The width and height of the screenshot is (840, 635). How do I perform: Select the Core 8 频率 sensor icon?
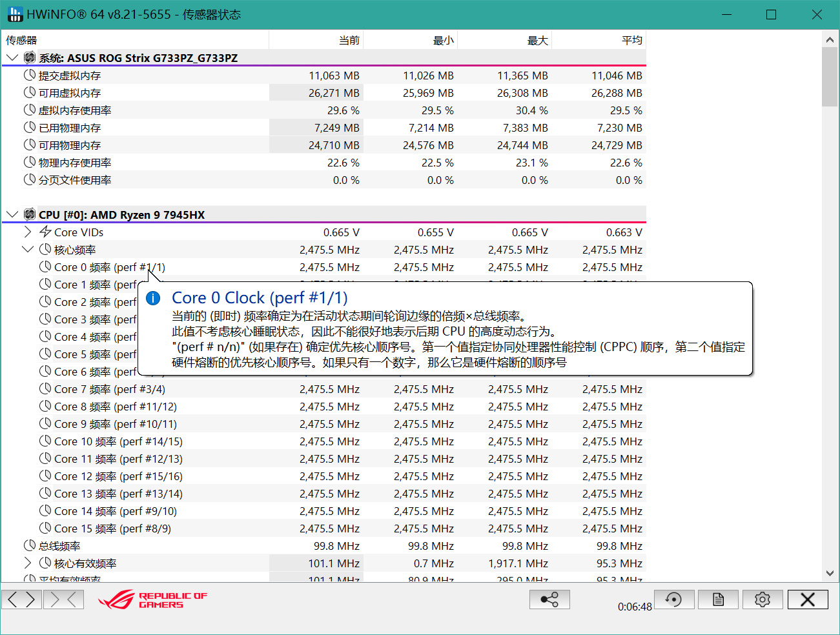45,406
